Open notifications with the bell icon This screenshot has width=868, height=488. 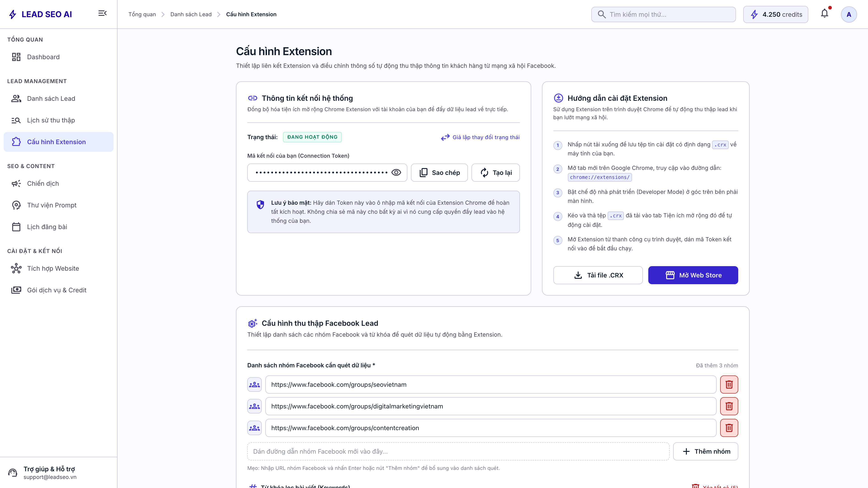[825, 14]
